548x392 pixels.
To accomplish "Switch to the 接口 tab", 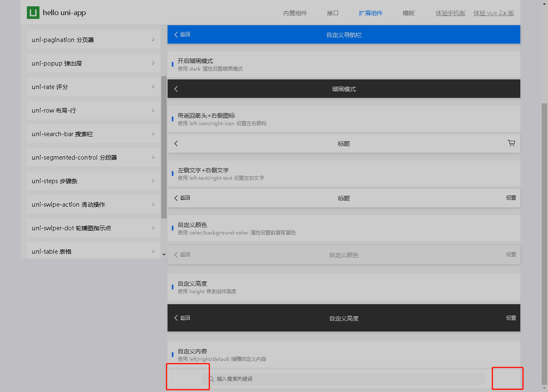I will click(x=333, y=13).
